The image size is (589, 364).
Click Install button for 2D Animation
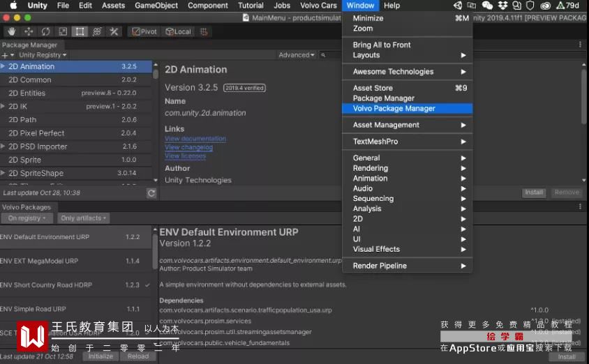click(533, 192)
